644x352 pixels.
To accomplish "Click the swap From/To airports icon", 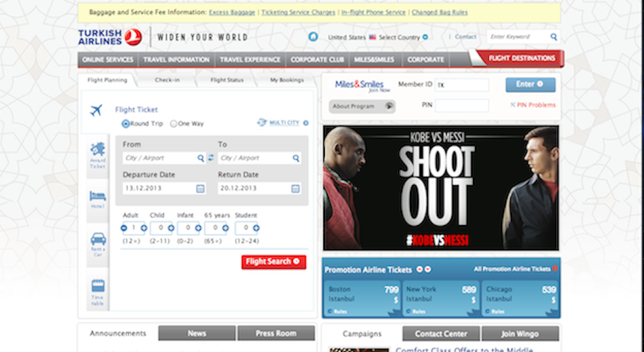I will click(211, 158).
